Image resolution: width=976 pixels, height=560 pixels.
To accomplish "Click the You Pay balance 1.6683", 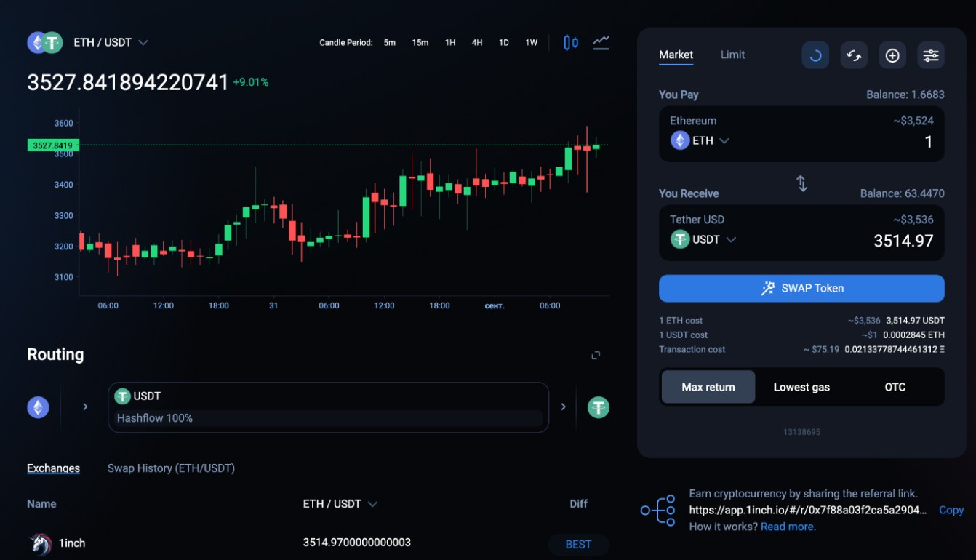I will [905, 95].
